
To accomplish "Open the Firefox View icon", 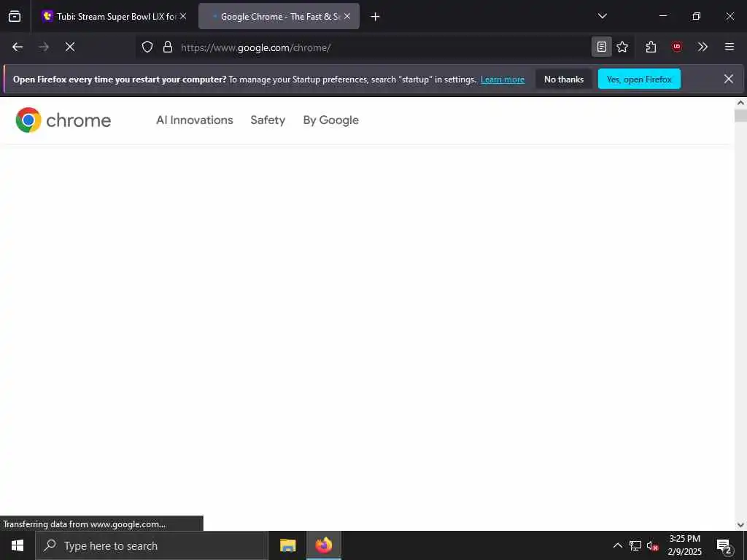I will tap(15, 16).
